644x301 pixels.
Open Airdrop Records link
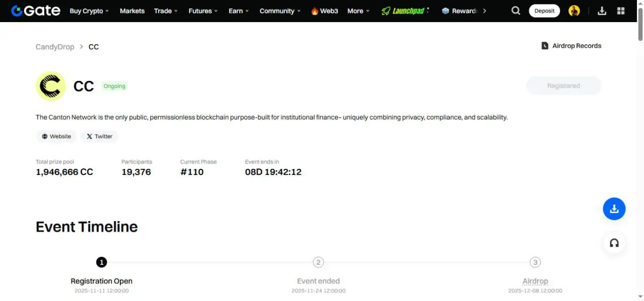coord(571,46)
